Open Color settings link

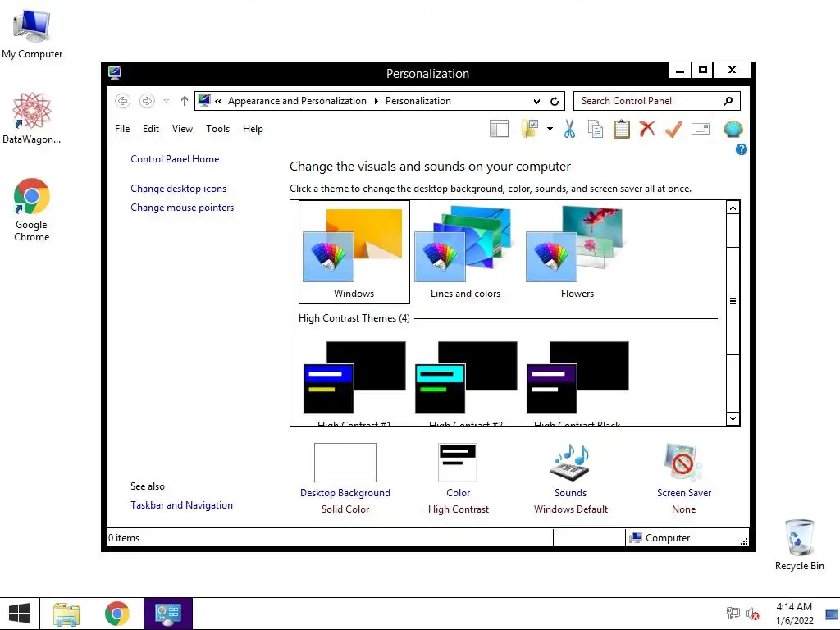point(458,493)
